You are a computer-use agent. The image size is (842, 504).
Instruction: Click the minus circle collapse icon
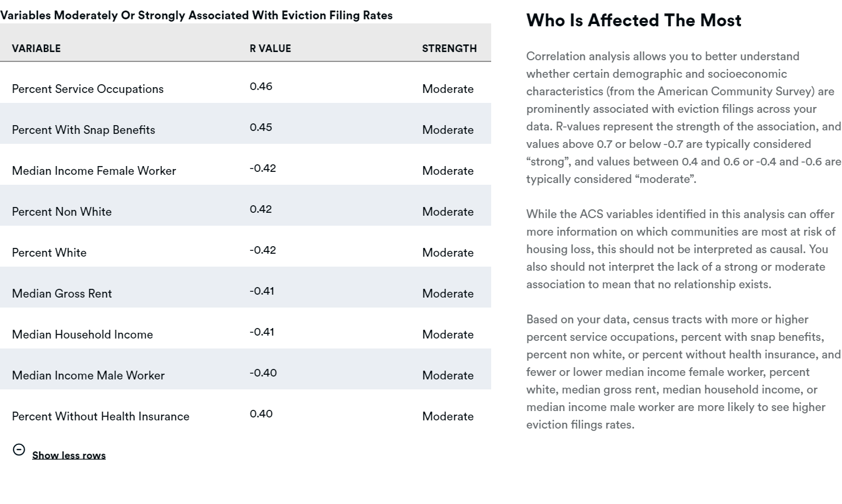[19, 449]
